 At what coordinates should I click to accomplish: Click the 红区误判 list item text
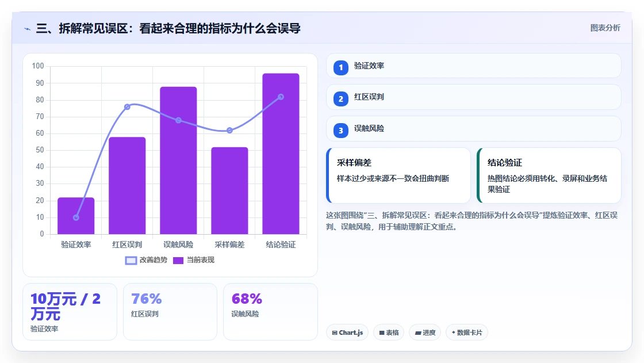[x=369, y=97]
